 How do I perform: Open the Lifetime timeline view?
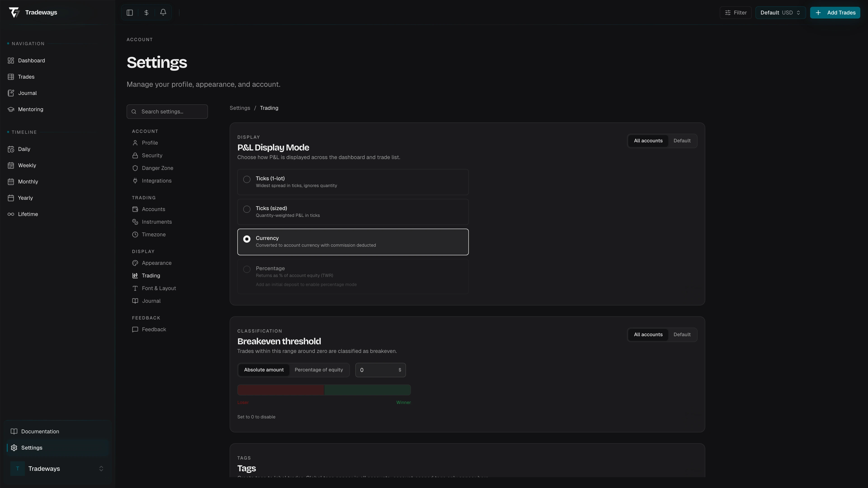(28, 214)
